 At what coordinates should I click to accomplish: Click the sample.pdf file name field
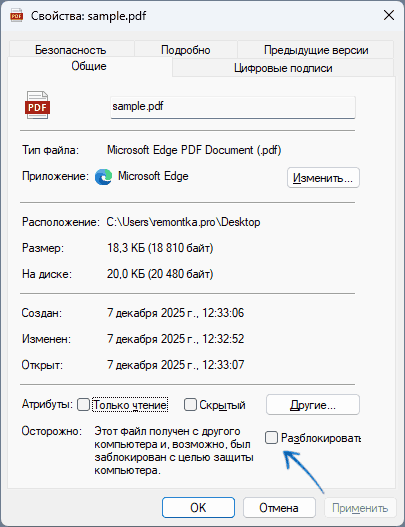tap(233, 107)
